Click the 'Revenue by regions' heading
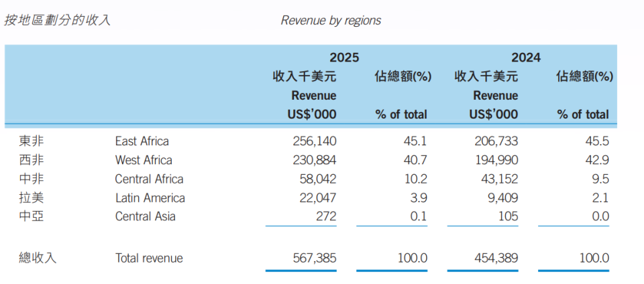This screenshot has width=644, height=284. click(x=331, y=20)
